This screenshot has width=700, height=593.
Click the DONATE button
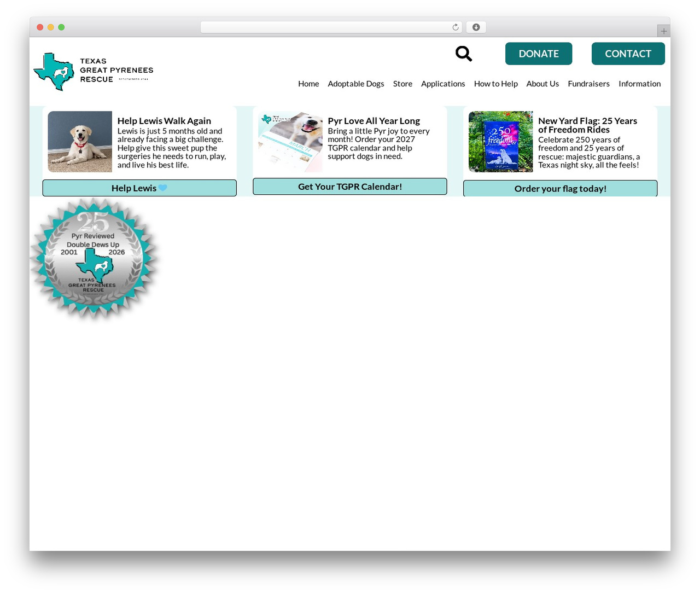[x=539, y=54]
